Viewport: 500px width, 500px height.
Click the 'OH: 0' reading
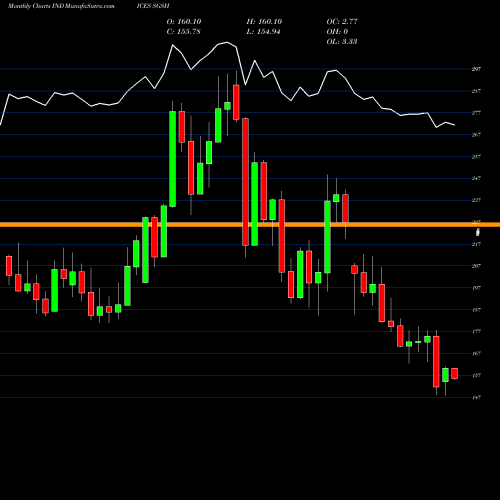pyautogui.click(x=337, y=32)
